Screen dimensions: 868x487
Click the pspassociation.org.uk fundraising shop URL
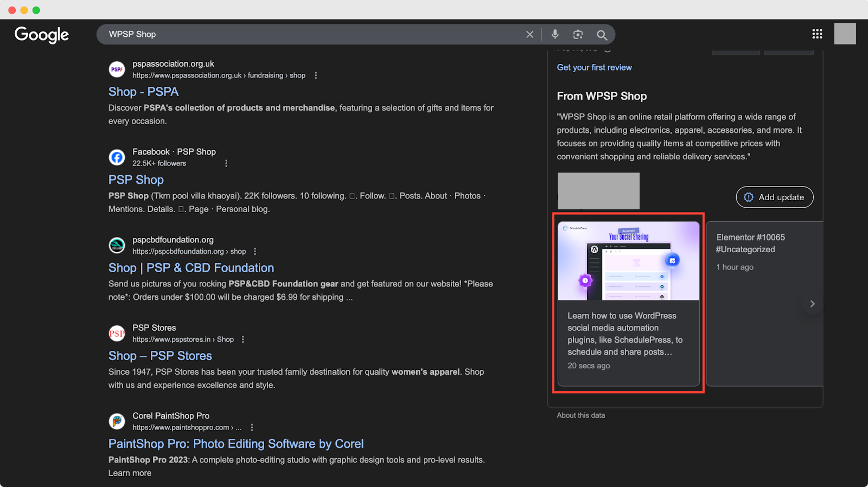[x=219, y=75]
